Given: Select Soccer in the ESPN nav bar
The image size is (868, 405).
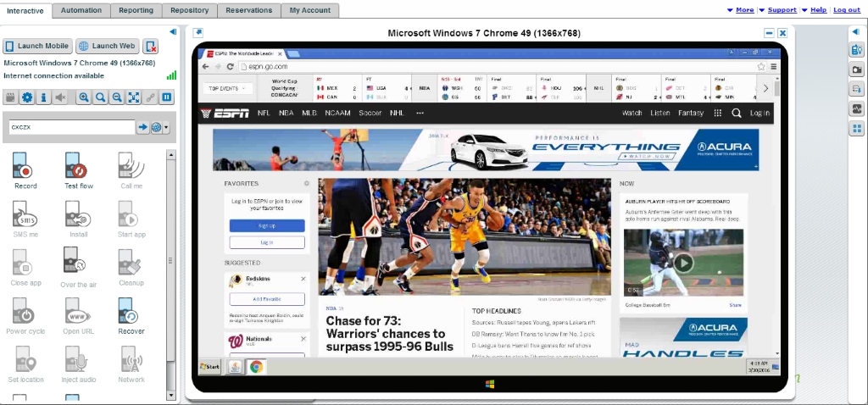Looking at the screenshot, I should [370, 113].
